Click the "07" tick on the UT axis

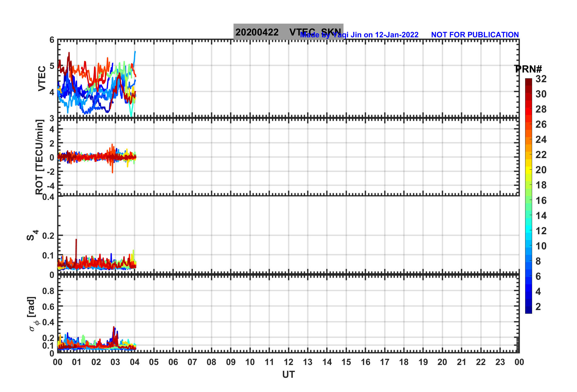[192, 362]
